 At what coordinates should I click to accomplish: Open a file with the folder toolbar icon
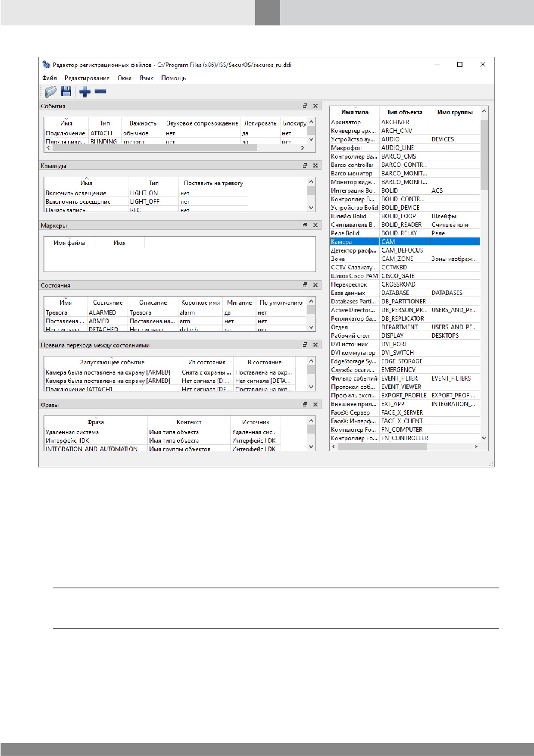coord(51,91)
